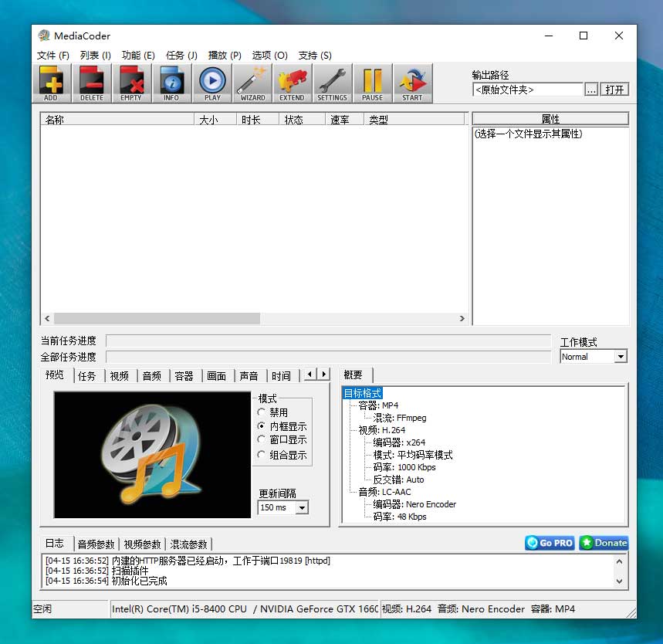The image size is (663, 644).
Task: Select the 目标格式 tree root
Action: (362, 393)
